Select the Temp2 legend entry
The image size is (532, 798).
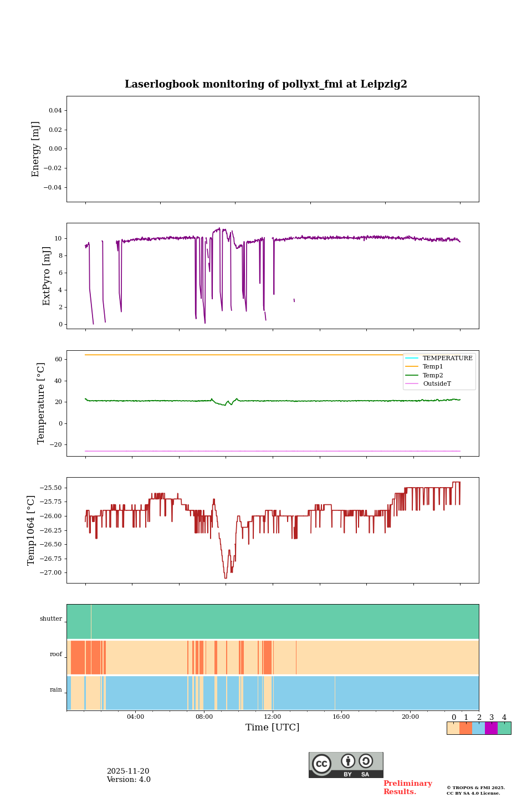[432, 375]
